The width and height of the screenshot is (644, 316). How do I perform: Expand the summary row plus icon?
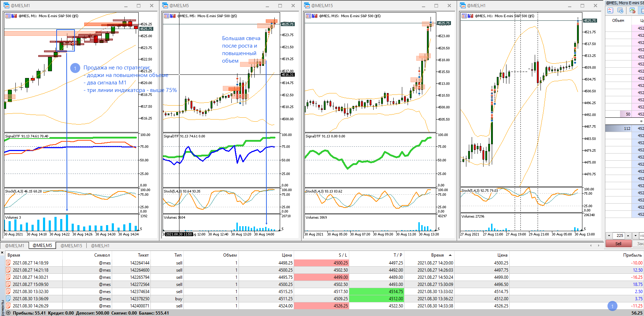click(x=8, y=313)
